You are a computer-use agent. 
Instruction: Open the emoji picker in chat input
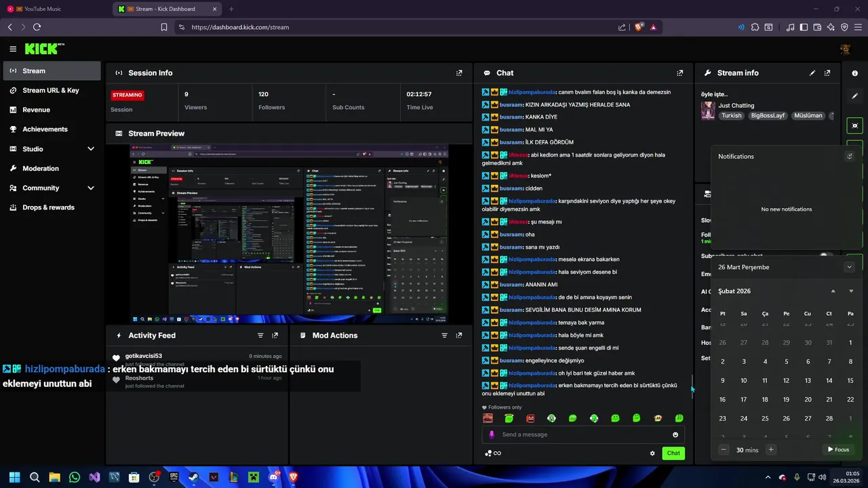(675, 434)
